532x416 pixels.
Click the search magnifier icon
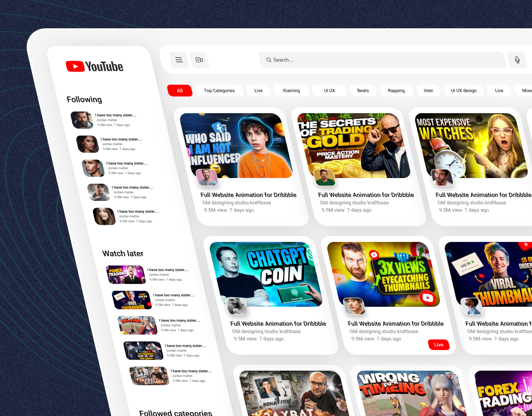[x=269, y=60]
